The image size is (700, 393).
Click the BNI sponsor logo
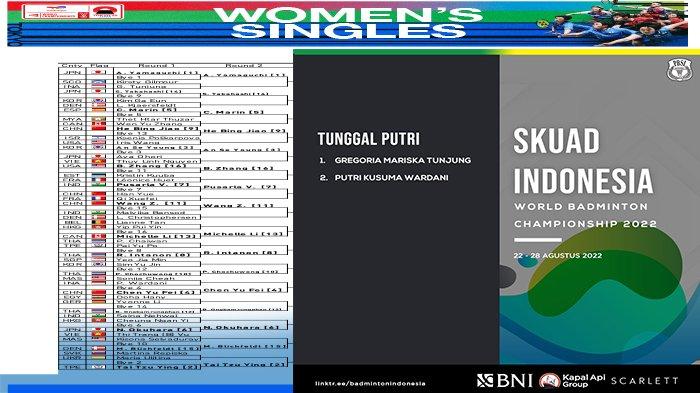(x=504, y=380)
